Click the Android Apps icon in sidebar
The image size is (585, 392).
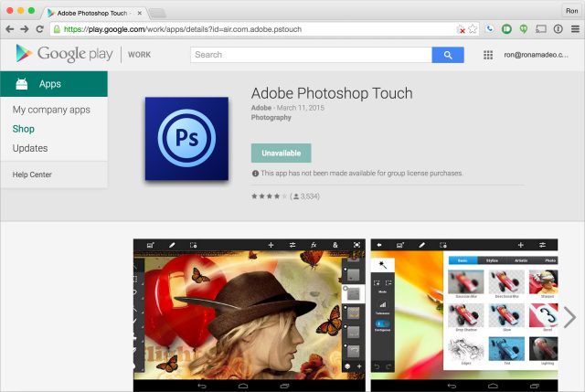pos(22,84)
